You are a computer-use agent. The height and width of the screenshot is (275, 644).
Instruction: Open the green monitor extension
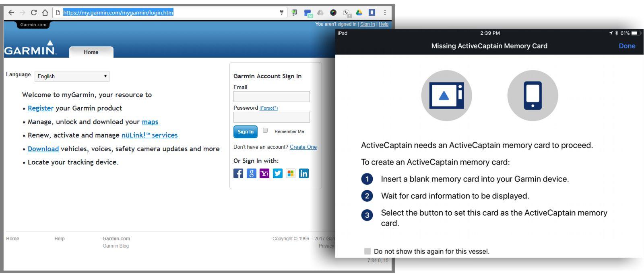coord(295,12)
